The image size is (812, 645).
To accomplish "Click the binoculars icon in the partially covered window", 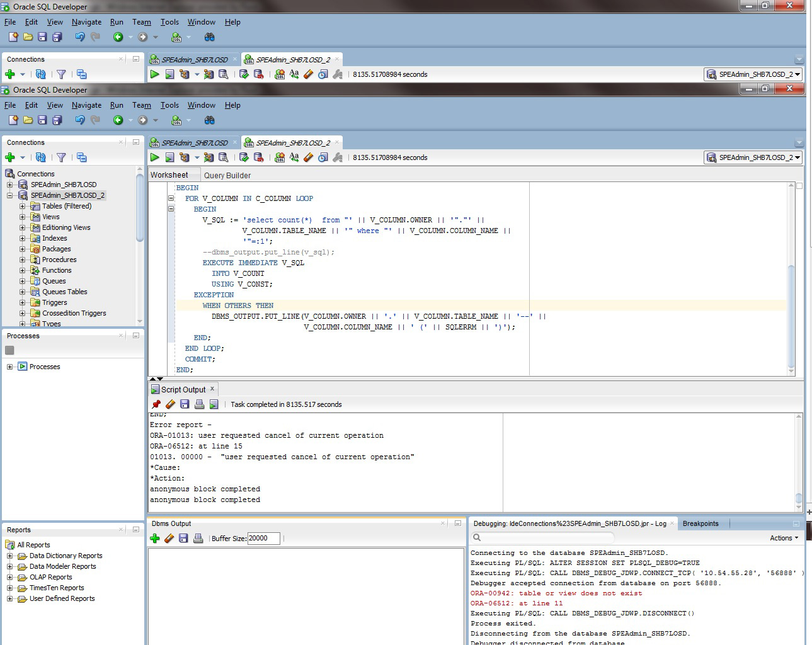I will [x=210, y=37].
